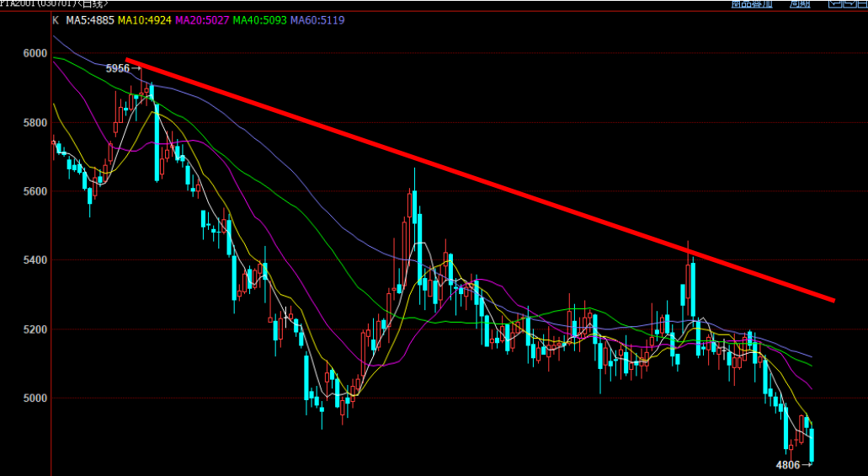The image size is (868, 476).
Task: Select the magenta MA20:5027 indicator label
Action: click(x=202, y=20)
